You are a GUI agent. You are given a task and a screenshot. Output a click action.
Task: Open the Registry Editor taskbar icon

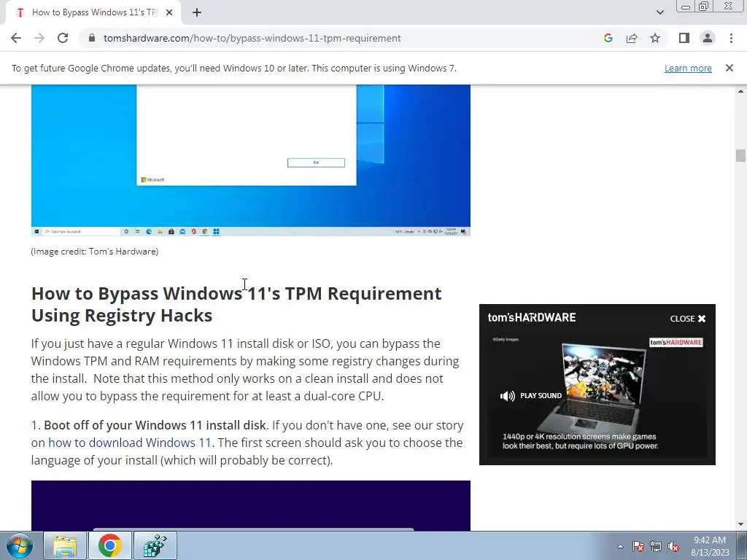[x=155, y=545]
